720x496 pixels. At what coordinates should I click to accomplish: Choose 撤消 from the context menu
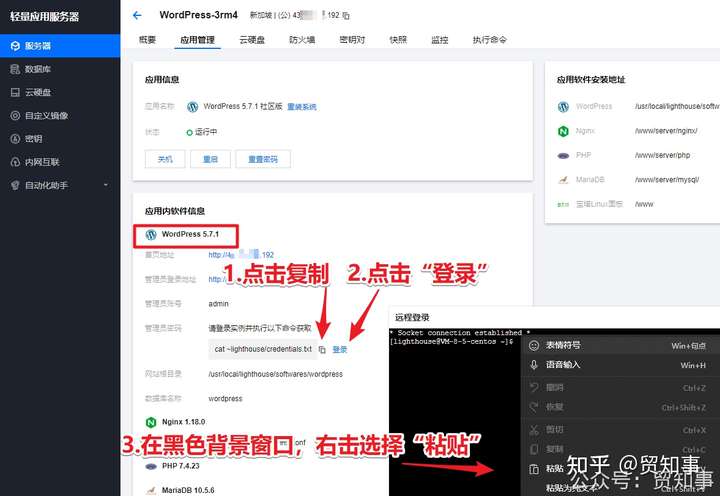click(x=620, y=388)
